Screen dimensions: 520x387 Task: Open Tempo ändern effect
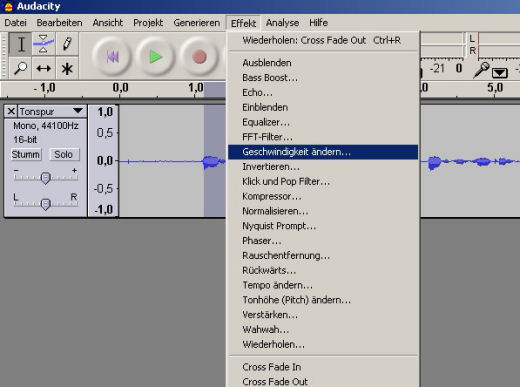click(x=323, y=285)
